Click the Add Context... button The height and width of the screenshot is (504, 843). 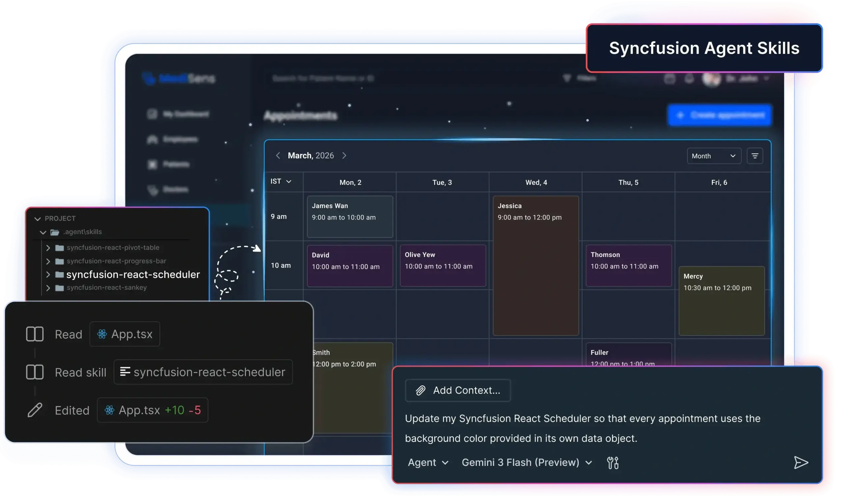457,390
